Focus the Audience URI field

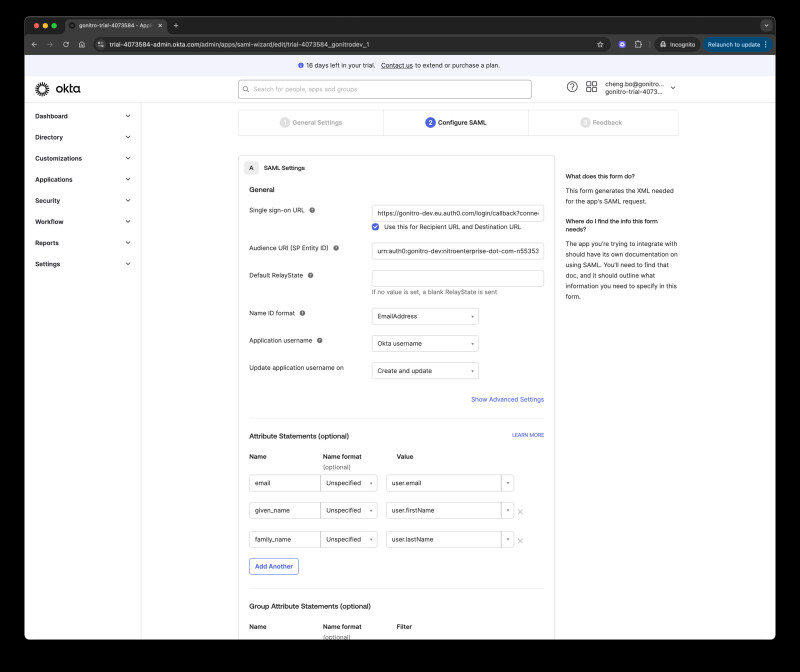coord(458,251)
